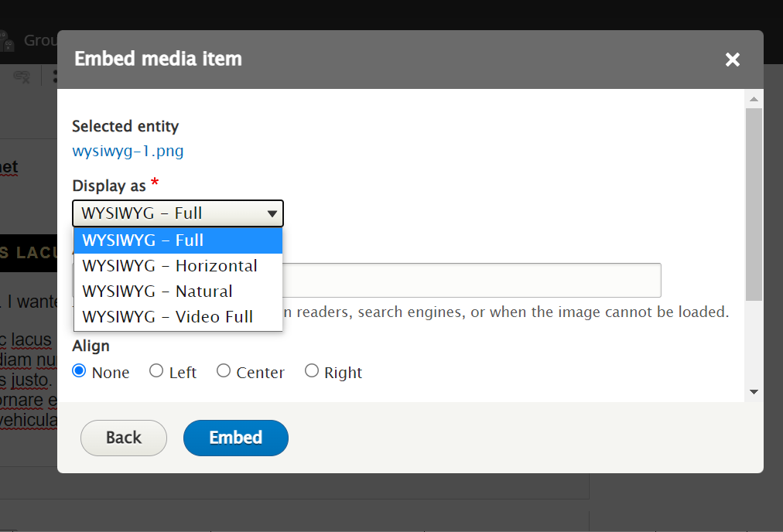Open the wysiwyg-1.png entity link

128,151
